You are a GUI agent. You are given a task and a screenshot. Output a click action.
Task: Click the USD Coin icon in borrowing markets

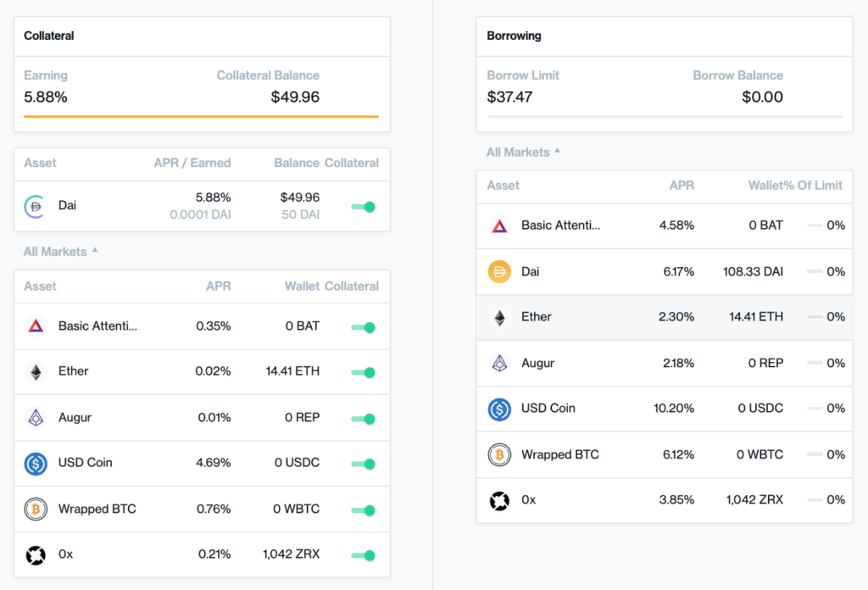499,409
